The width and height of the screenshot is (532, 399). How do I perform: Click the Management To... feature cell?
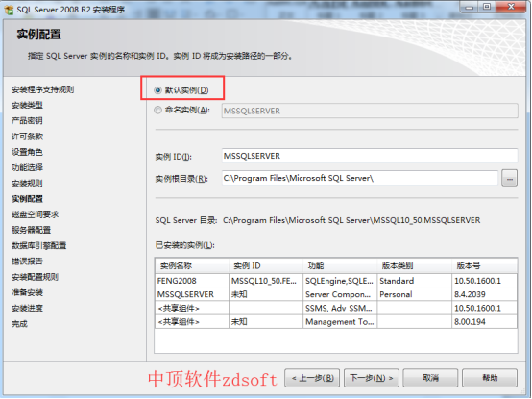click(340, 322)
